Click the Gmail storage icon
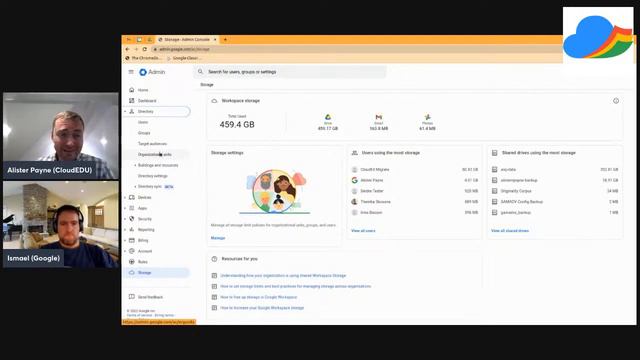 [x=379, y=117]
